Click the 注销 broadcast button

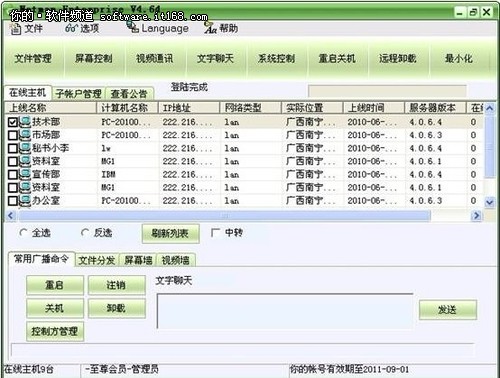click(117, 285)
